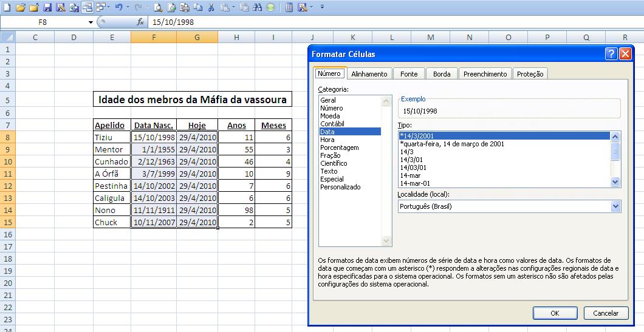Click the Cancelar button
The width and height of the screenshot is (644, 332).
606,313
